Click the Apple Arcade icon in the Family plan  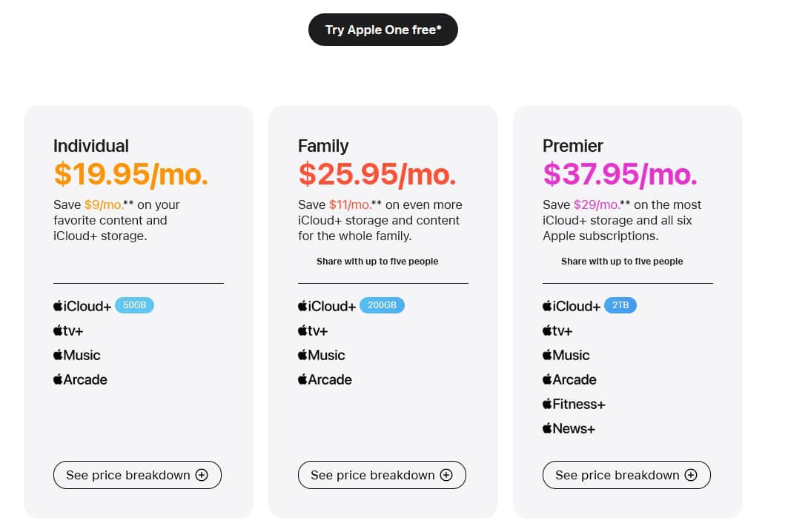pos(302,379)
